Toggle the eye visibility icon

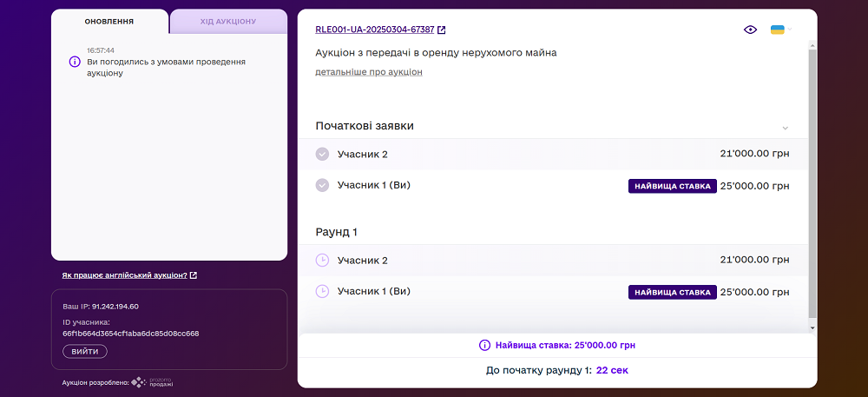(751, 30)
